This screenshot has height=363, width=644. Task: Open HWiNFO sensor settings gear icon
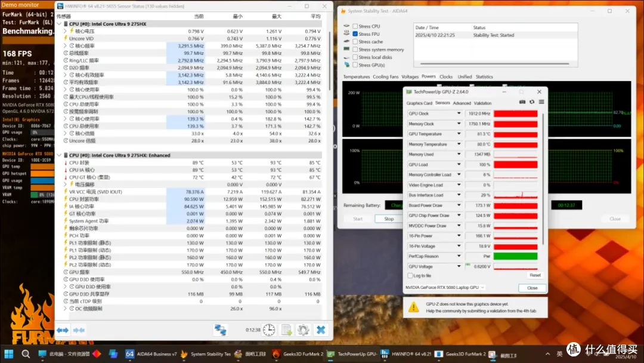(303, 330)
